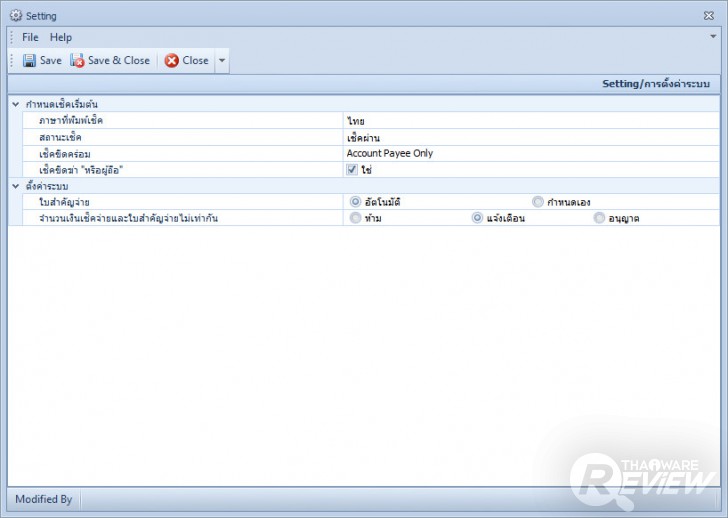
Task: Click the Account Payee Only value field
Action: (531, 154)
